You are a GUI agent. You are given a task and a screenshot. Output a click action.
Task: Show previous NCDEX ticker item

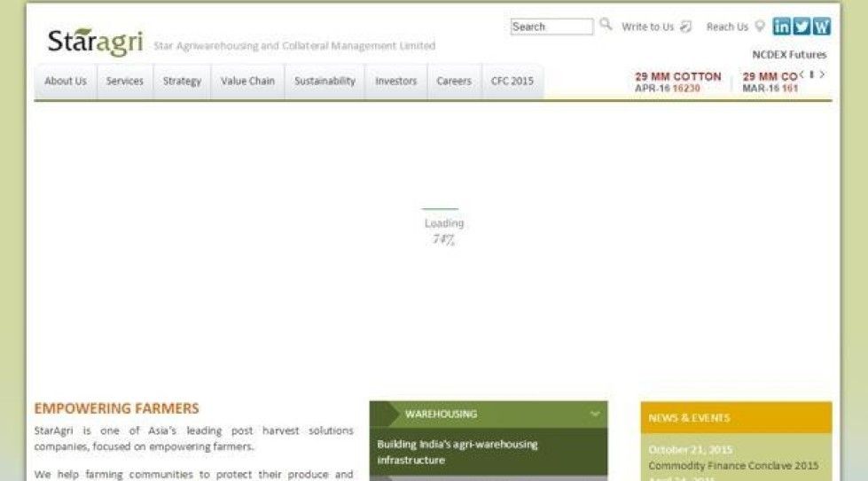point(802,74)
